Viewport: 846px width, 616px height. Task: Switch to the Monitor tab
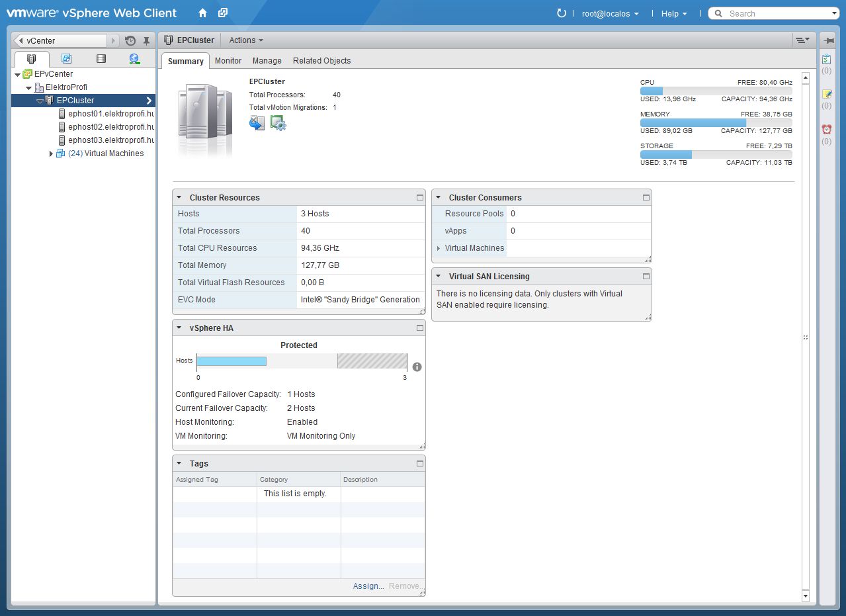point(228,61)
